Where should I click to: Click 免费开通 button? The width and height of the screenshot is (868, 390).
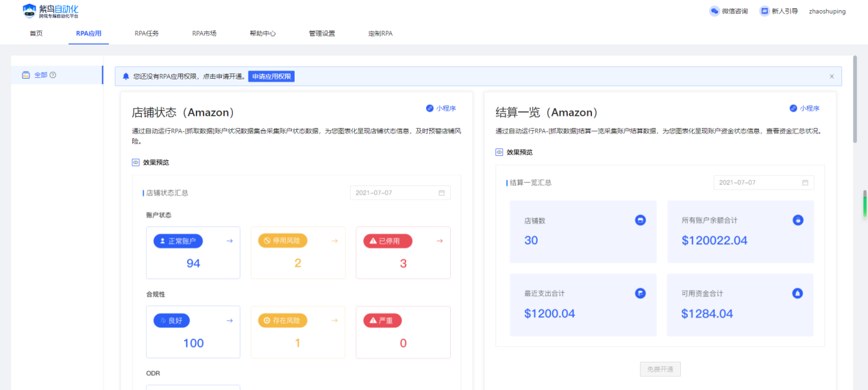tap(660, 369)
